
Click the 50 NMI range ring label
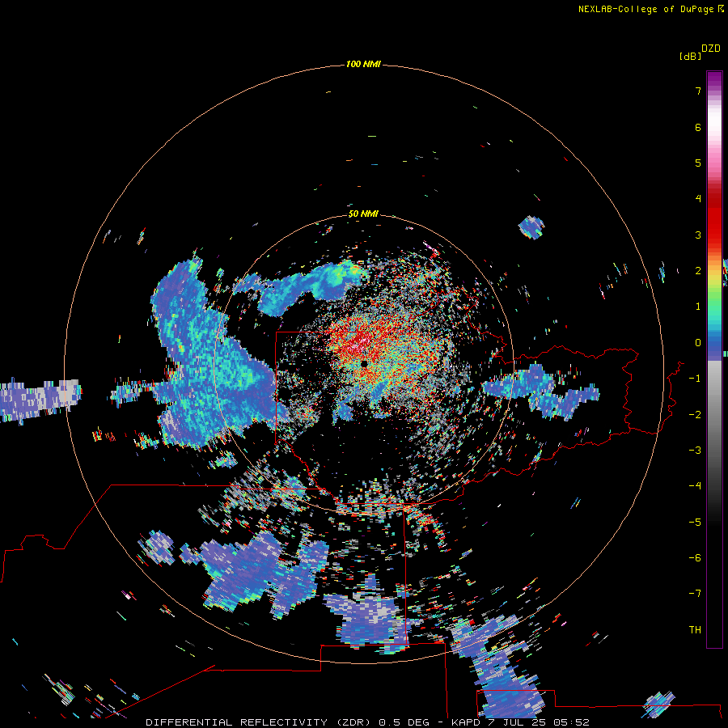pos(363,214)
